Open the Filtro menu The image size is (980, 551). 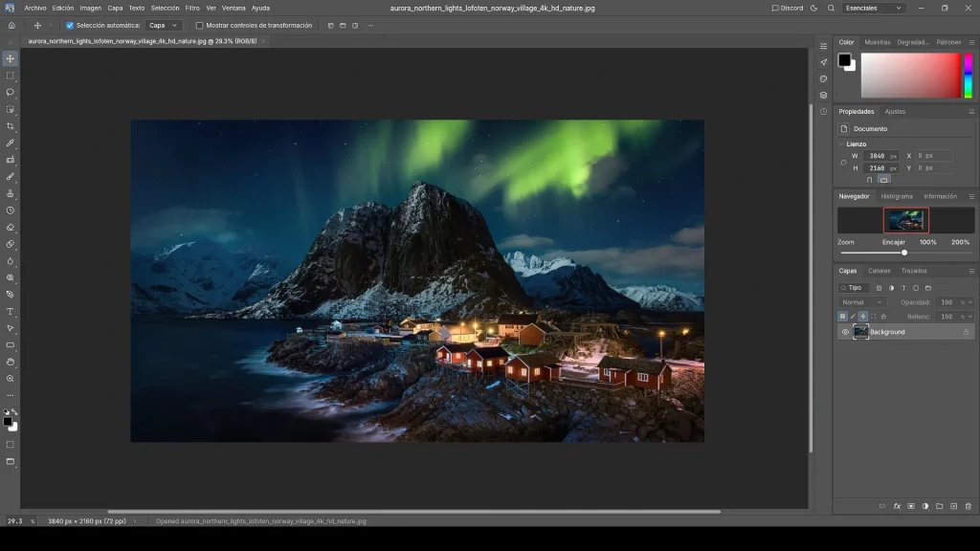192,8
